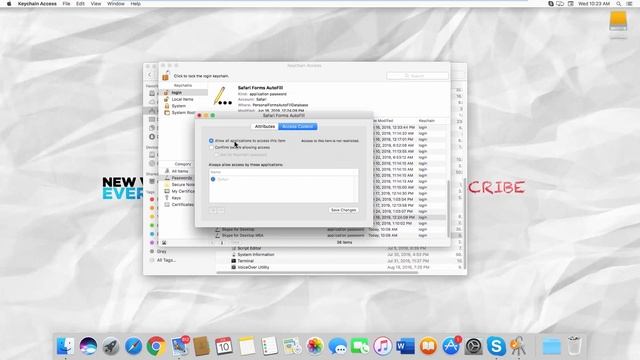640x360 pixels.
Task: Open Google Chrome from the Dock
Action: coord(156,346)
